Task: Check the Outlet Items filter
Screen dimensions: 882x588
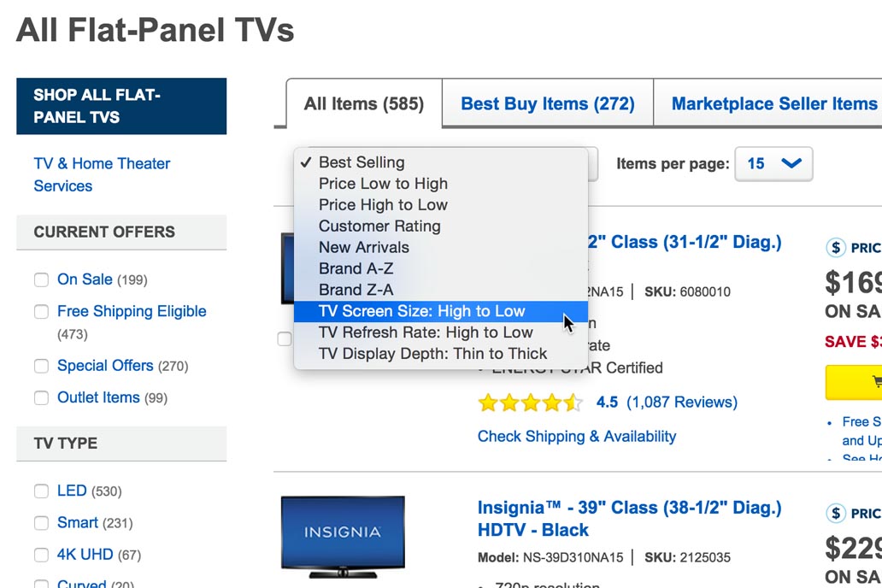Action: (41, 397)
